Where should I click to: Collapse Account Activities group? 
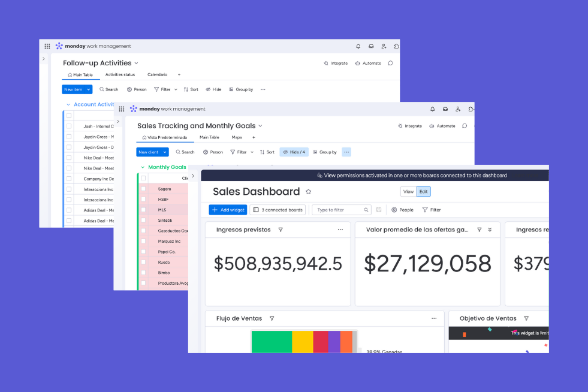[x=68, y=105]
